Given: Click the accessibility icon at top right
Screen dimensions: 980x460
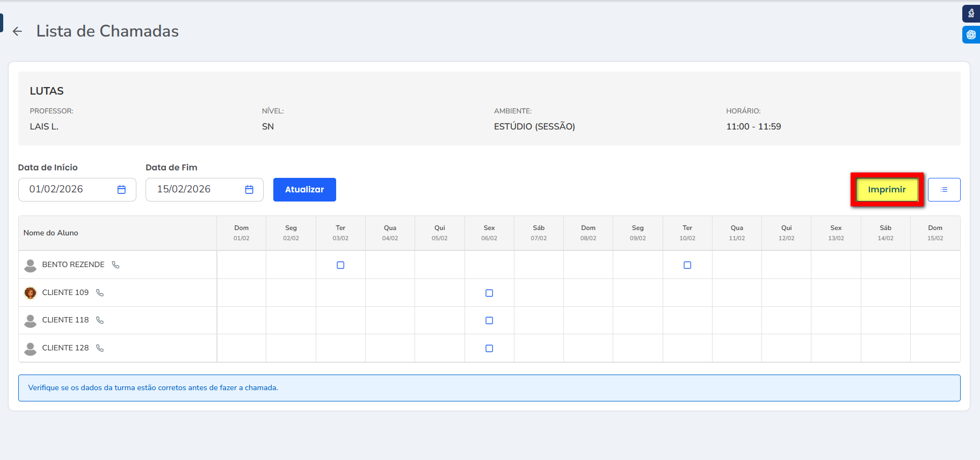Looking at the screenshot, I should 971,13.
